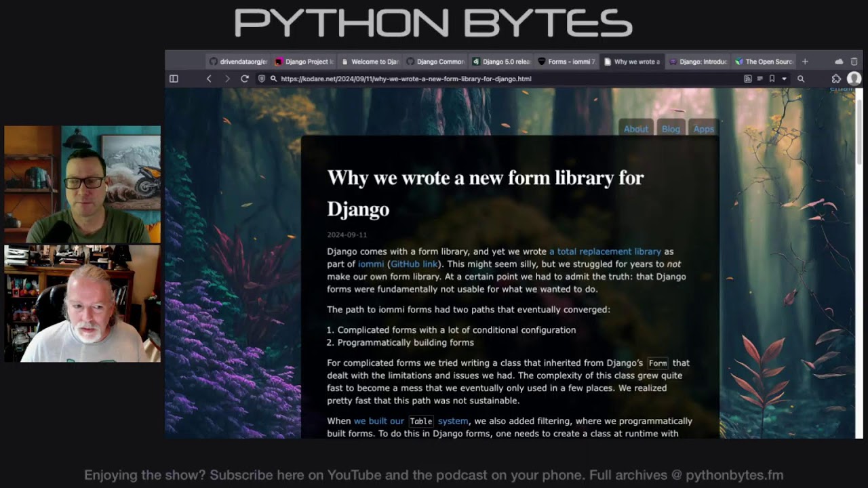Bookmark this page with the bookmark icon
Screen dimensions: 868x488
pyautogui.click(x=772, y=79)
